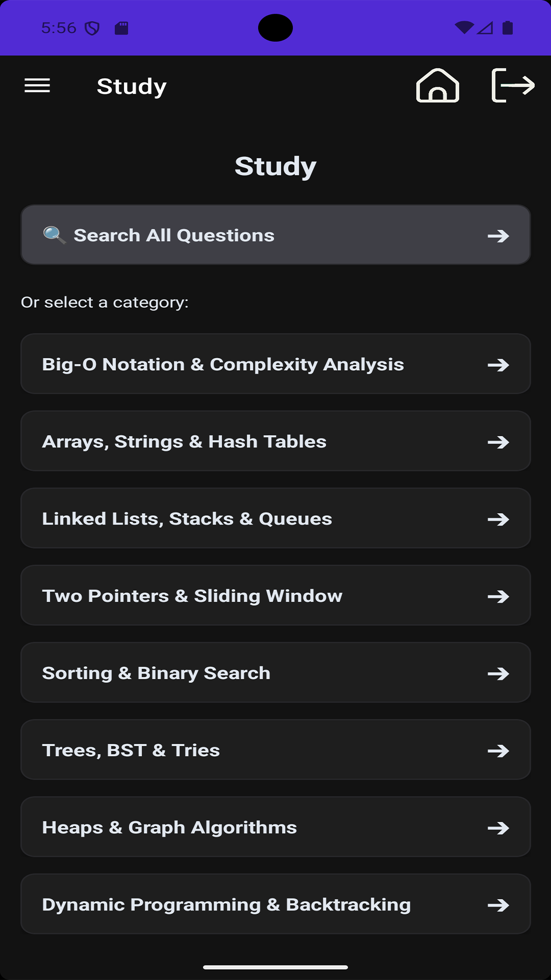Image resolution: width=551 pixels, height=980 pixels.
Task: Open Linked Lists, Stacks & Queues category
Action: coord(275,518)
